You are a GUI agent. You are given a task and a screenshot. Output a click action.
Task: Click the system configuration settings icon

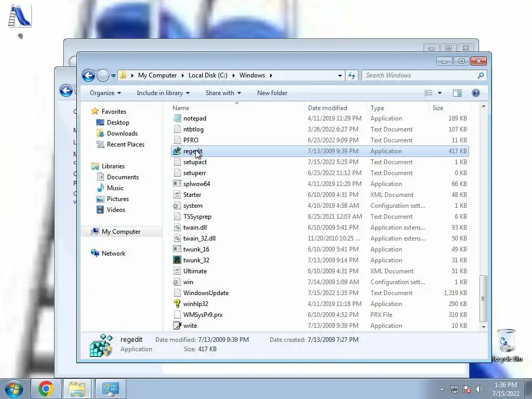(x=177, y=206)
